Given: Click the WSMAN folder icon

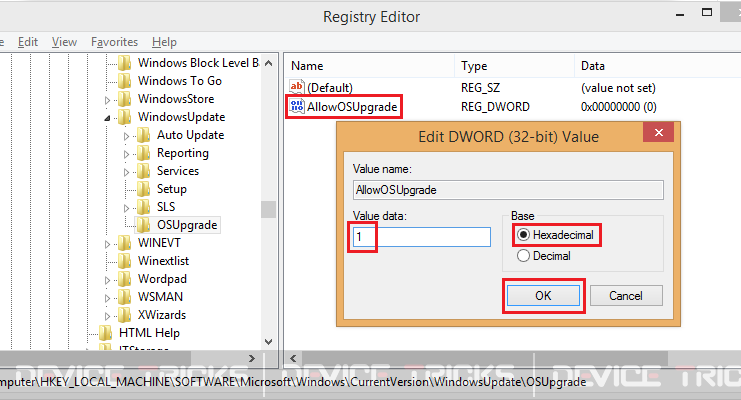Looking at the screenshot, I should 124,296.
